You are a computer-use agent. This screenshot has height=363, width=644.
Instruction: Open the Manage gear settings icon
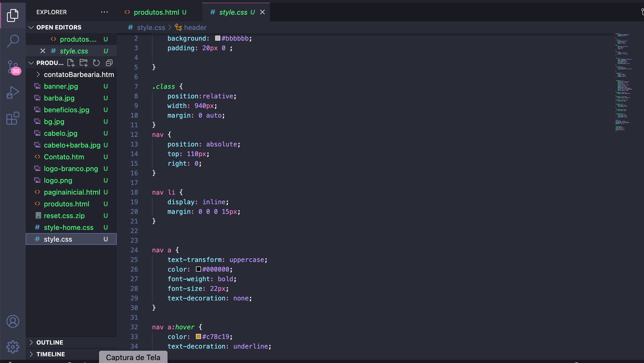pos(13,347)
